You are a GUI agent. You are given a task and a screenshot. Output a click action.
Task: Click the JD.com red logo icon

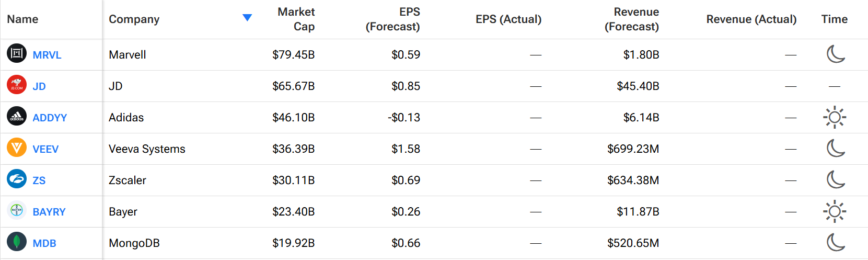(x=17, y=85)
